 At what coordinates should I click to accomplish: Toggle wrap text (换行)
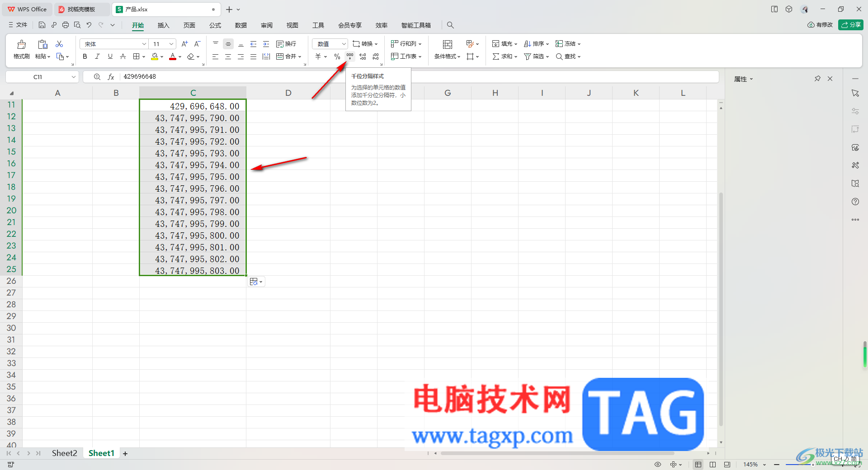(286, 44)
